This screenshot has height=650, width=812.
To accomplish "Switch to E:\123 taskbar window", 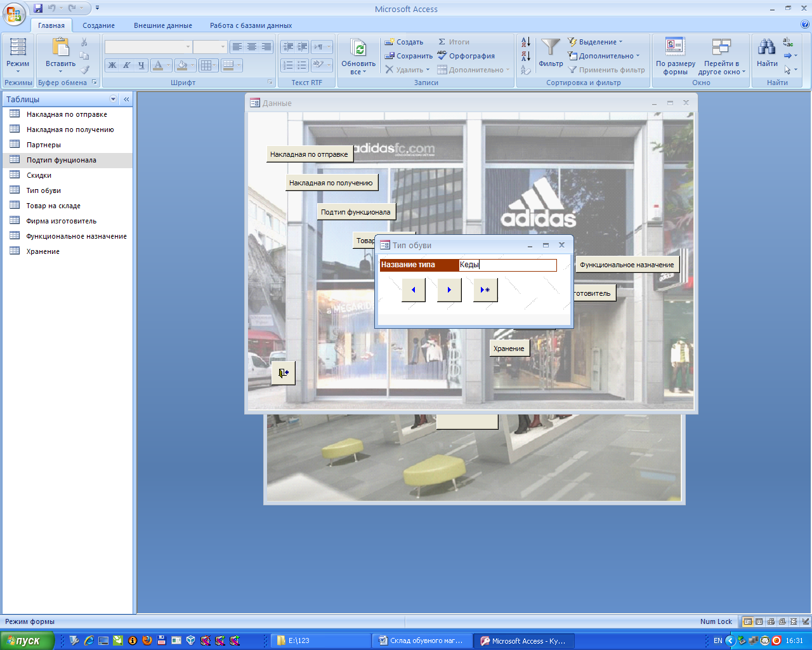I will [320, 640].
